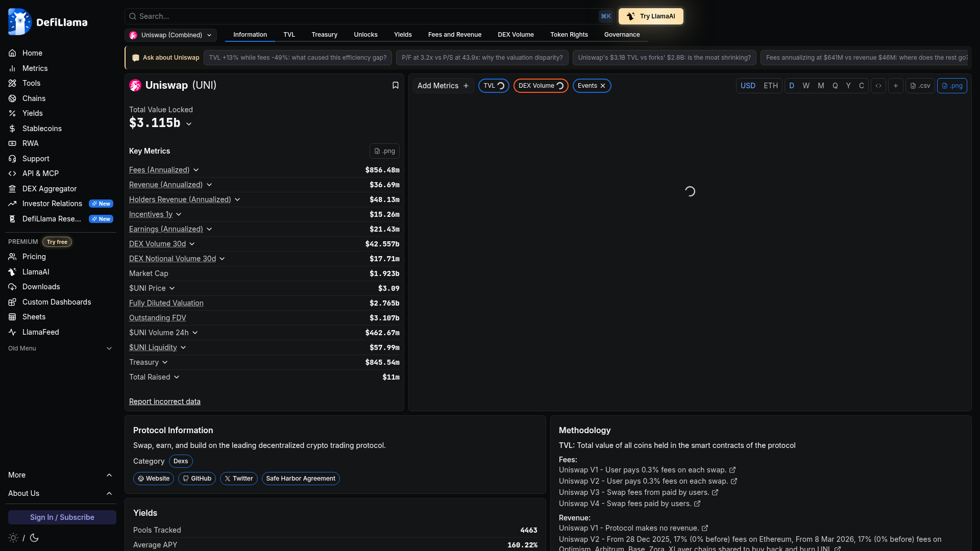
Task: Click the Pricing users icon
Action: coord(12,257)
